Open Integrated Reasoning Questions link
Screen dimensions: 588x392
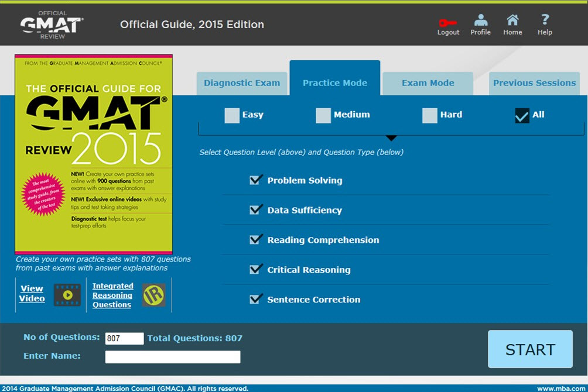point(112,295)
